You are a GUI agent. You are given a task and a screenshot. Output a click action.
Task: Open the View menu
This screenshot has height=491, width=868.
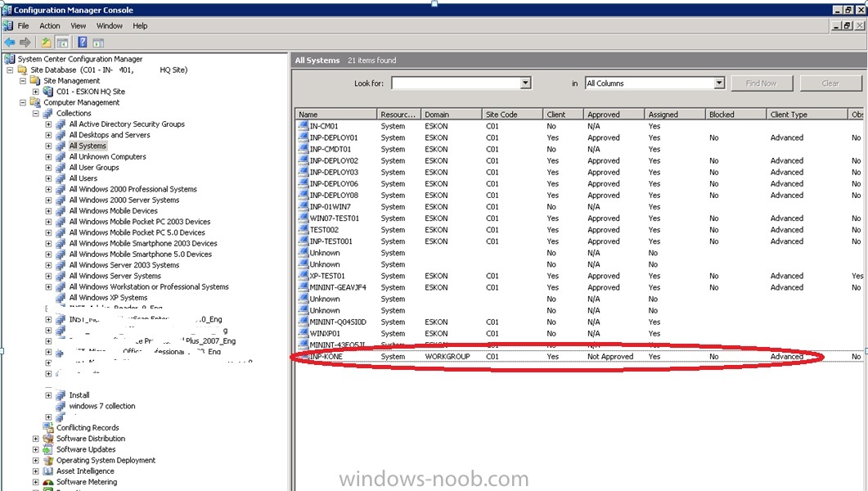(x=78, y=25)
